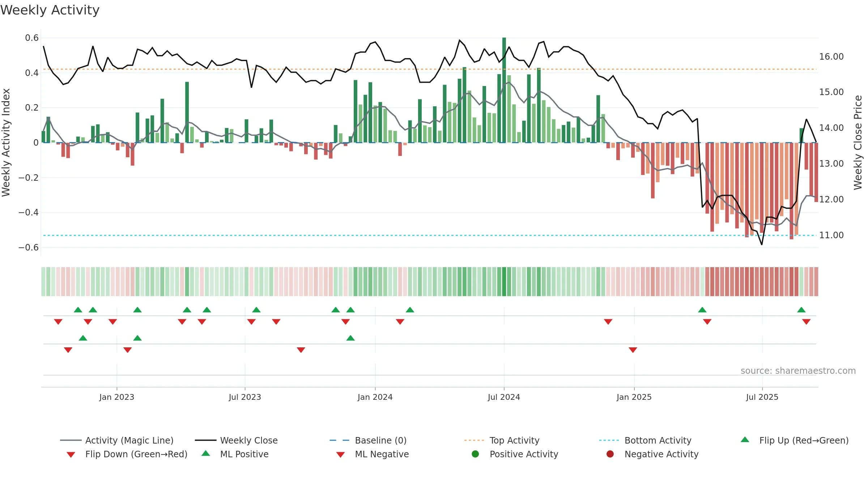Click the last flip-up marker near Jul 2025
Viewport: 868px width, 488px height.
point(801,310)
